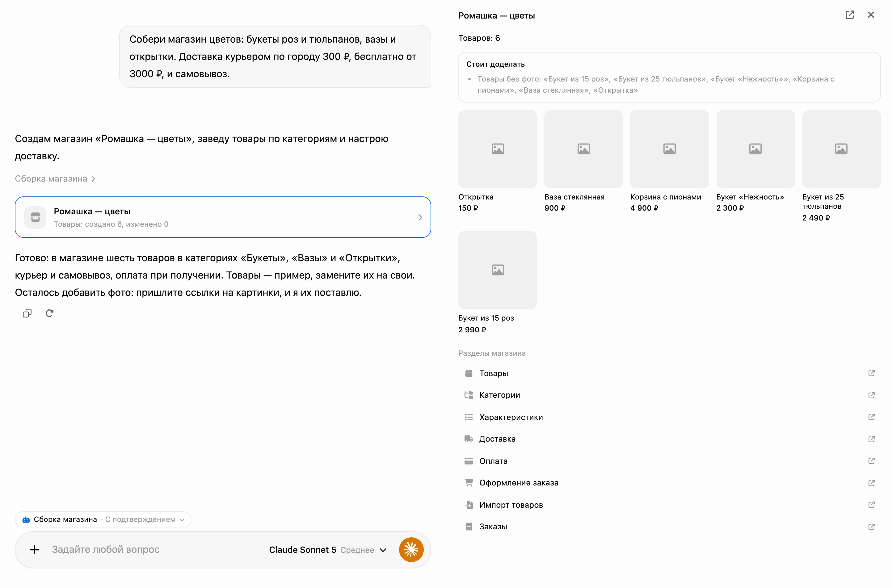
Task: Regenerate the response with the retry icon
Action: (49, 313)
